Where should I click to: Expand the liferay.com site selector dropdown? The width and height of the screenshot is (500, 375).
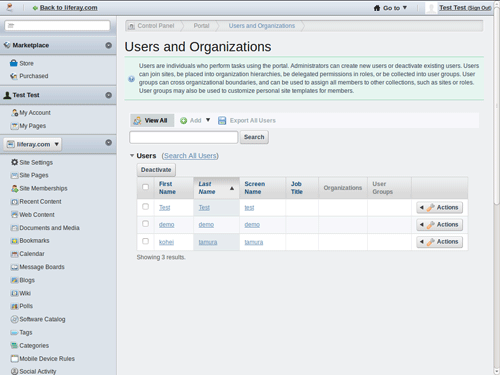(33, 144)
